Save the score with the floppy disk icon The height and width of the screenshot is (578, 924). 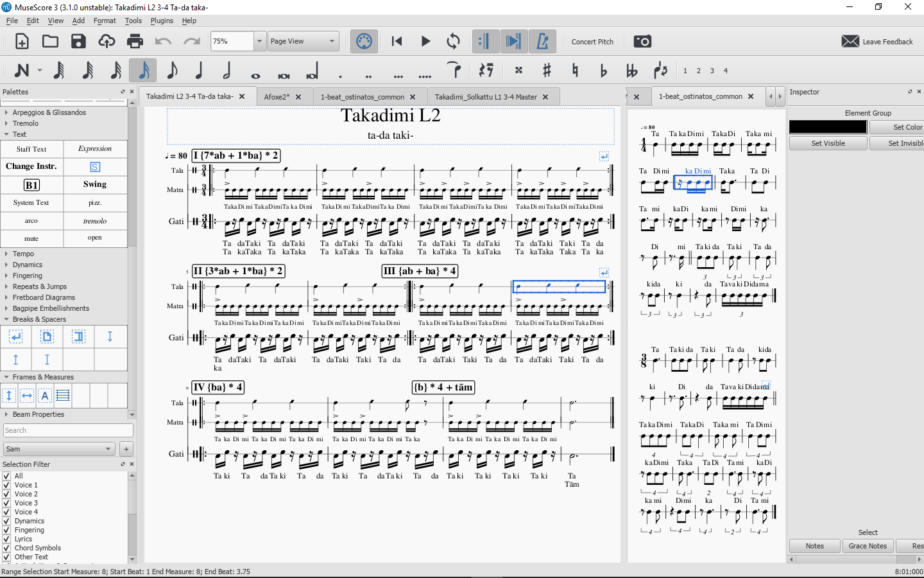pos(78,42)
